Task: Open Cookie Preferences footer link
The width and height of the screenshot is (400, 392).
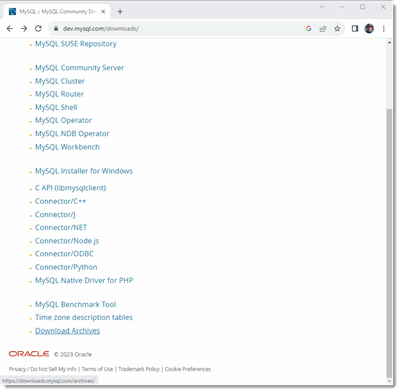Action: pyautogui.click(x=188, y=369)
